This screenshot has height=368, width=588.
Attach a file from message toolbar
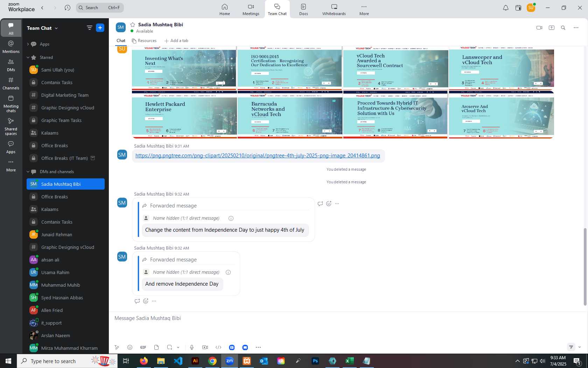coord(156,347)
